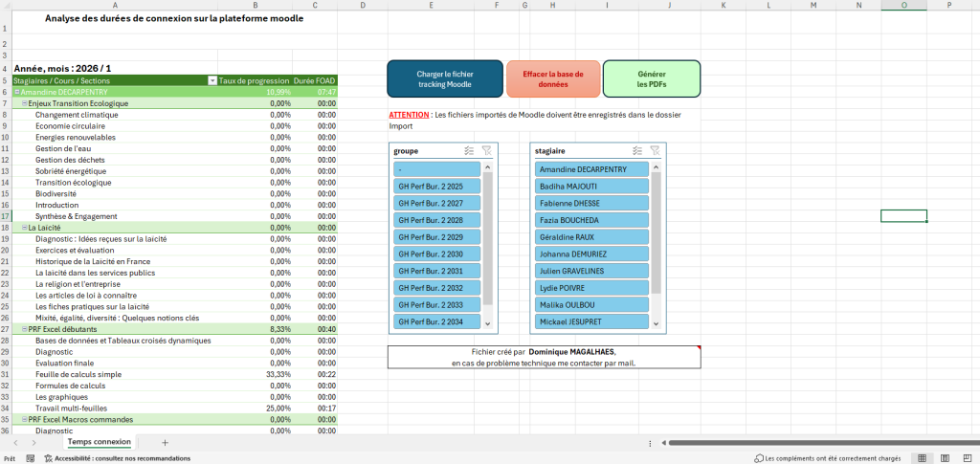Click stagiaire slicer scroll down arrow

pyautogui.click(x=656, y=324)
